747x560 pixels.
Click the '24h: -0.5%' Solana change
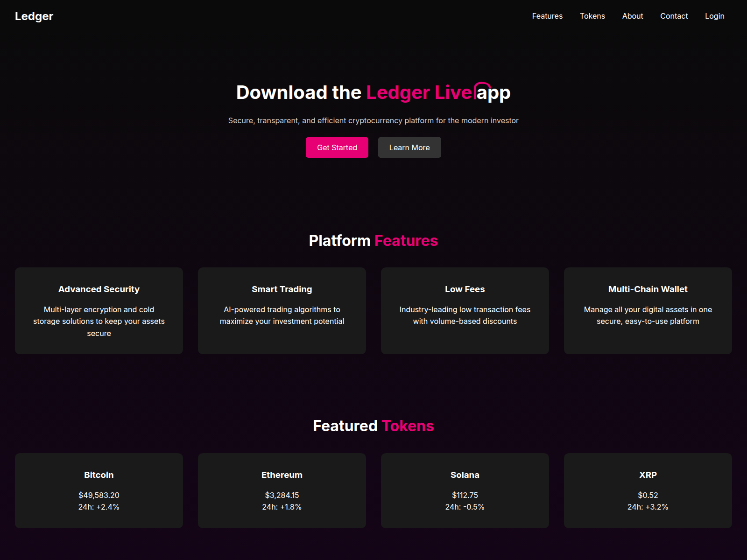coord(465,507)
